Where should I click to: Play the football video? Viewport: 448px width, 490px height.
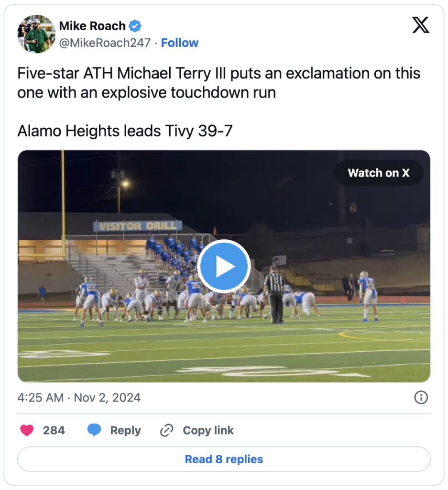[x=224, y=267]
